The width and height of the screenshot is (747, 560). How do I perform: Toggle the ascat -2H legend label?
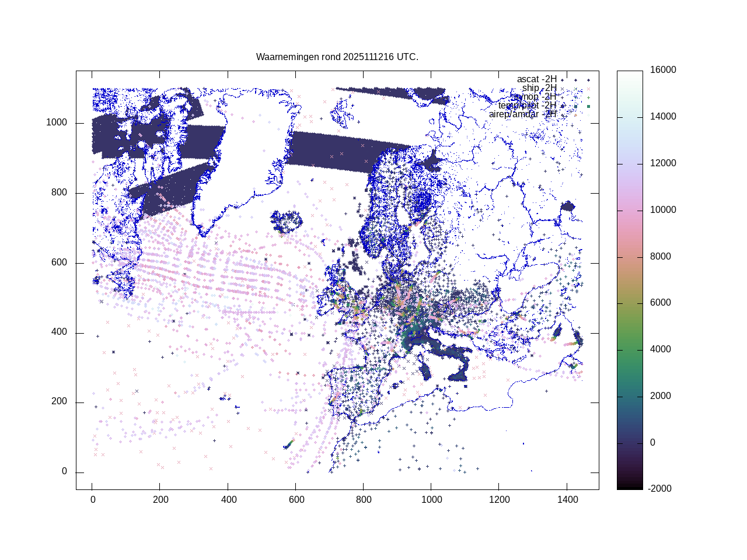point(536,79)
